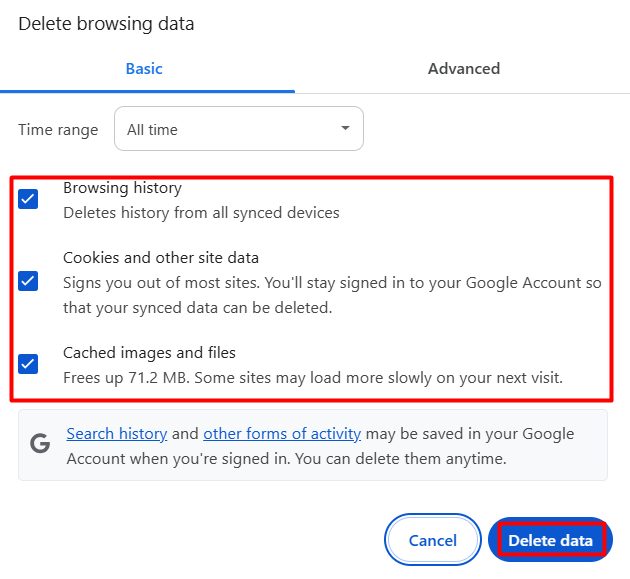This screenshot has height=579, width=630.
Task: Uncheck Cached images and files checkbox
Action: 28,364
